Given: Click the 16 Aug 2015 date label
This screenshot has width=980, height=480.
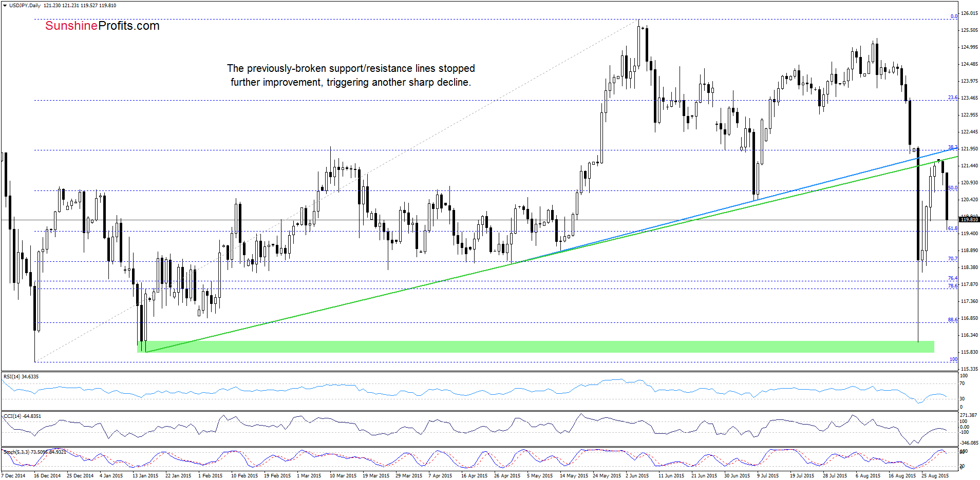Looking at the screenshot, I should coord(902,475).
